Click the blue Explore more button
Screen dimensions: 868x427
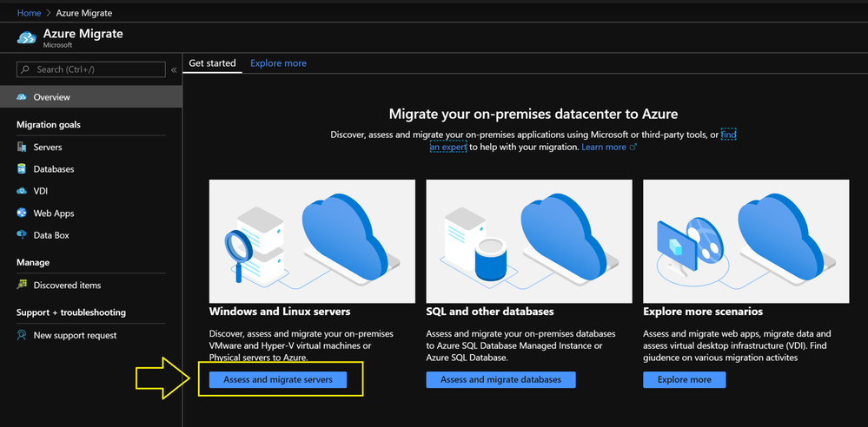pos(684,379)
